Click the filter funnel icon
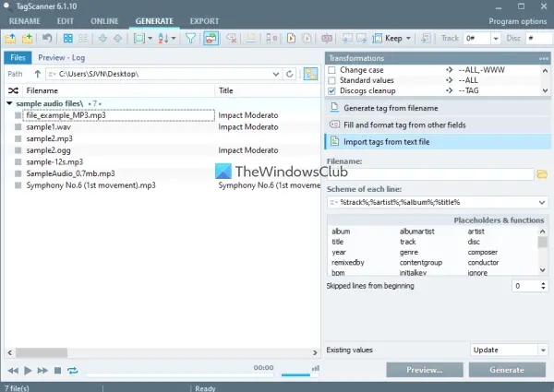 coord(190,38)
